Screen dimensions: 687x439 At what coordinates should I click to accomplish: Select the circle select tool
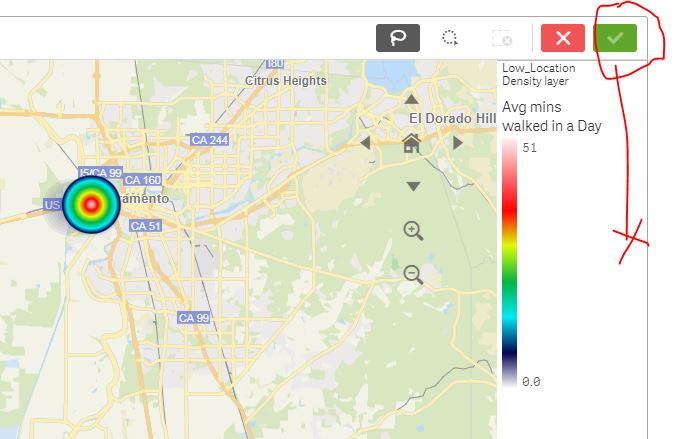(x=450, y=38)
